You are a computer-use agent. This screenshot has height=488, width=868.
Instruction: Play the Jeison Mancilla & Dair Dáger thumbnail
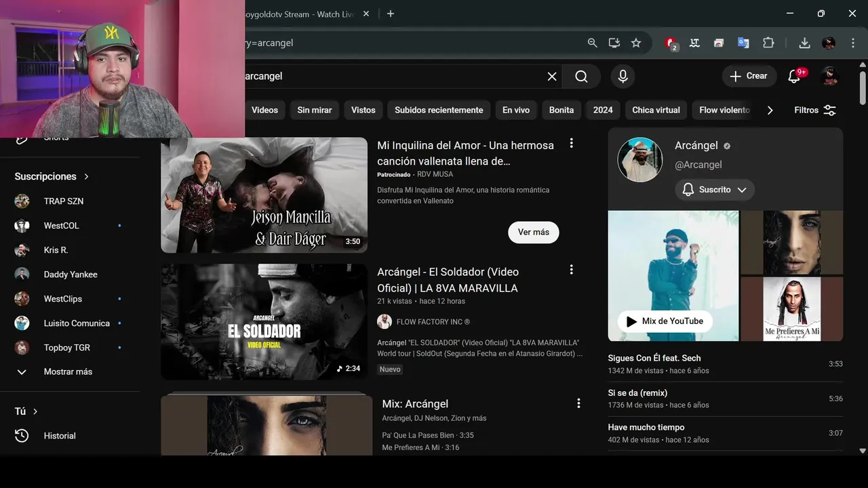264,195
